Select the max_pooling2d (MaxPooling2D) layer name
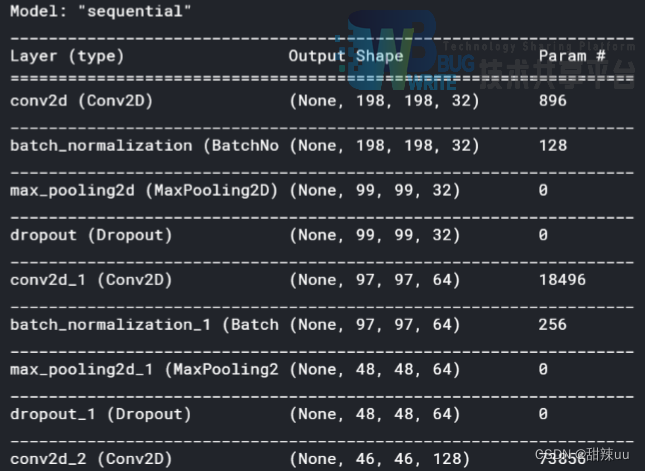The height and width of the screenshot is (471, 645). 143,191
